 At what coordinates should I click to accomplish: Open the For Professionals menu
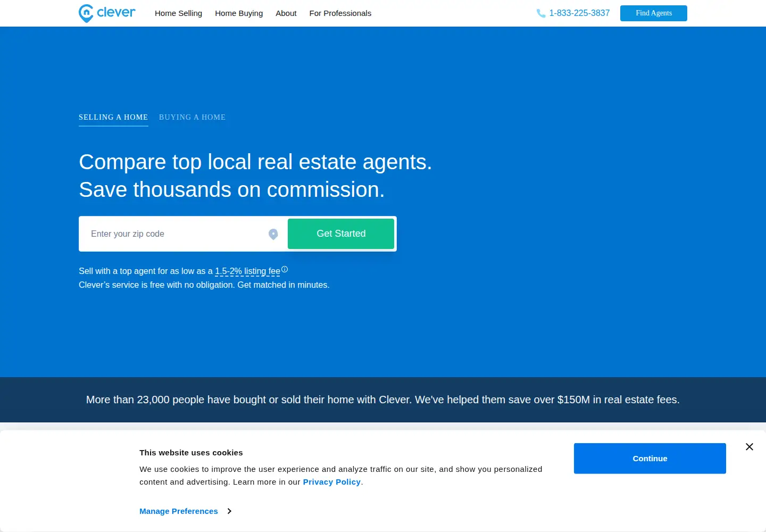pyautogui.click(x=340, y=13)
